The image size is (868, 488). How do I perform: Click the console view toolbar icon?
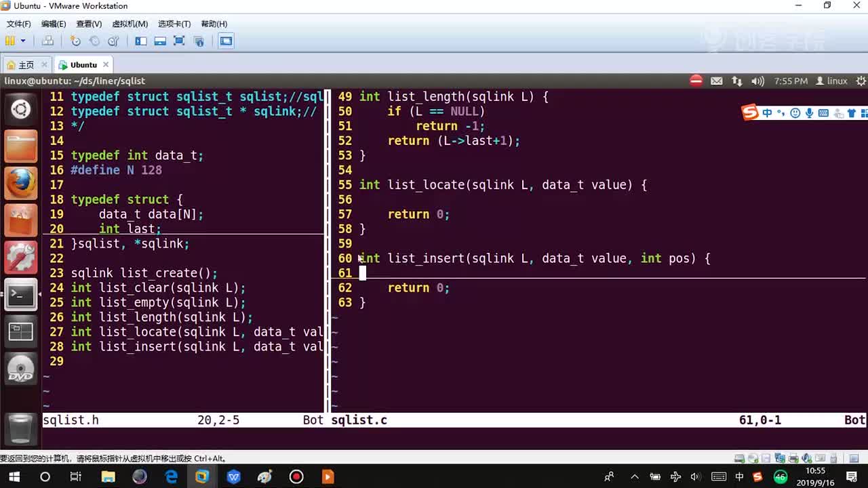(226, 41)
